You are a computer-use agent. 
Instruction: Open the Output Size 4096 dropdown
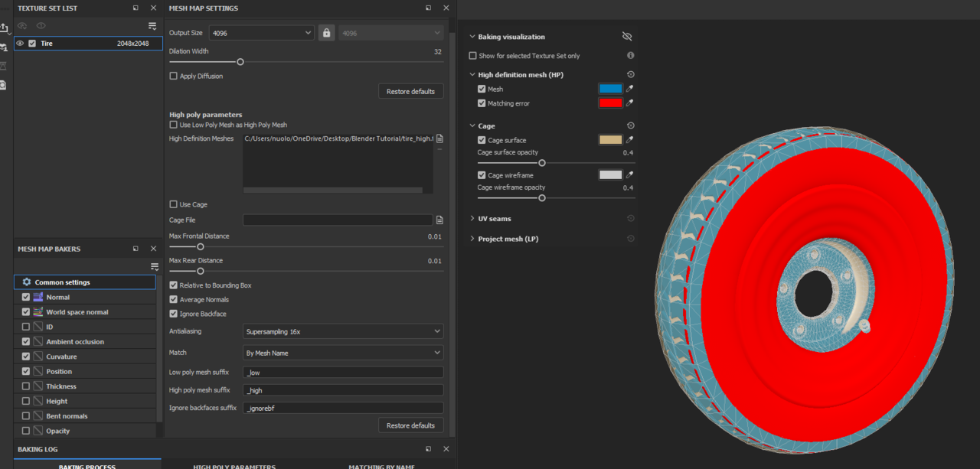(x=262, y=33)
